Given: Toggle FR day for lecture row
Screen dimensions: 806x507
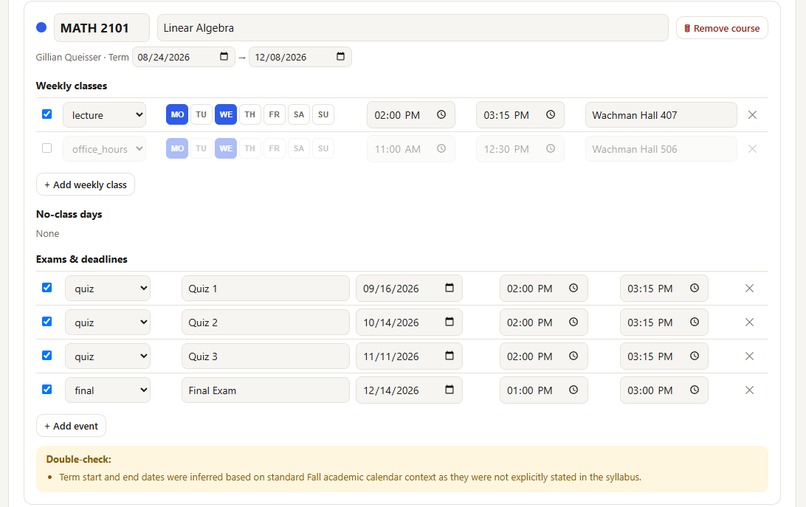Looking at the screenshot, I should click(274, 114).
